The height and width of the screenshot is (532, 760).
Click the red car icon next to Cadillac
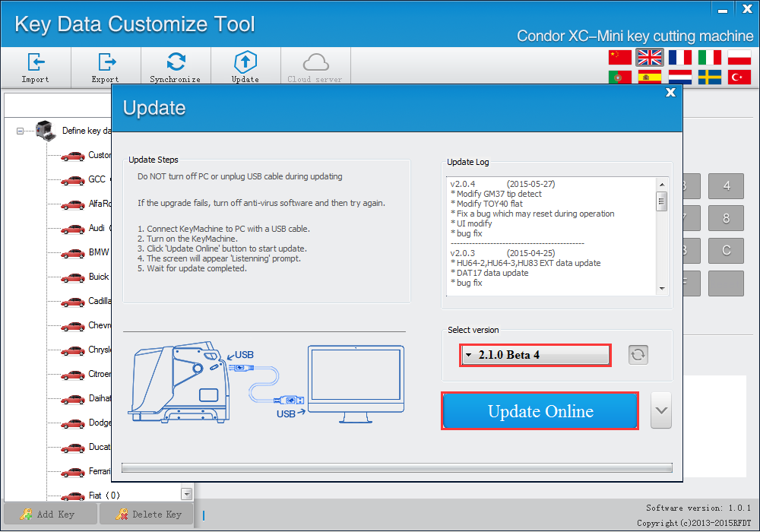pyautogui.click(x=73, y=302)
